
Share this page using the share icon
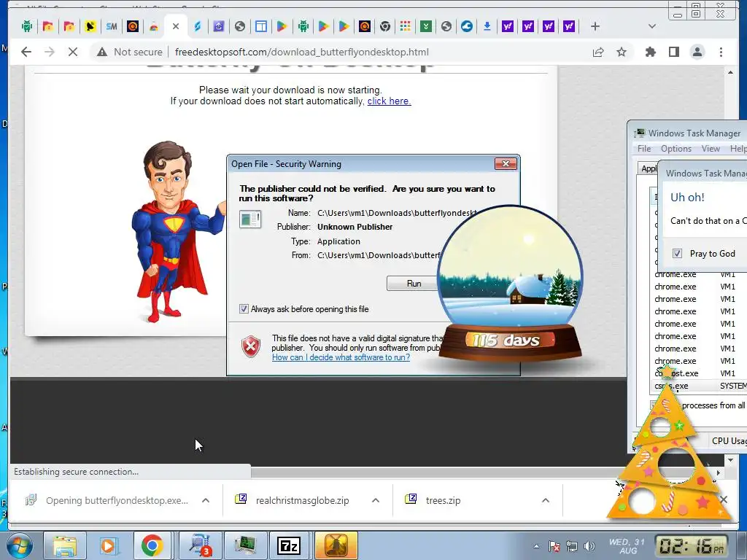[598, 52]
